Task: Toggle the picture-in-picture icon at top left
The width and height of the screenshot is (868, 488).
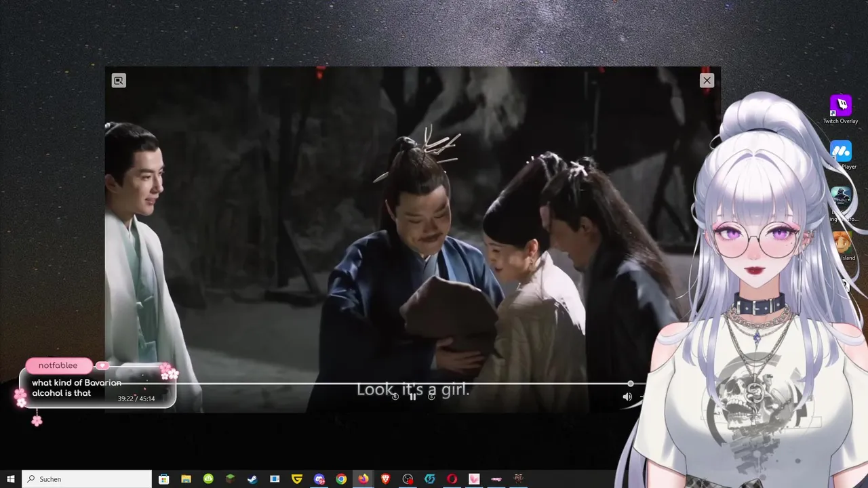Action: (119, 81)
